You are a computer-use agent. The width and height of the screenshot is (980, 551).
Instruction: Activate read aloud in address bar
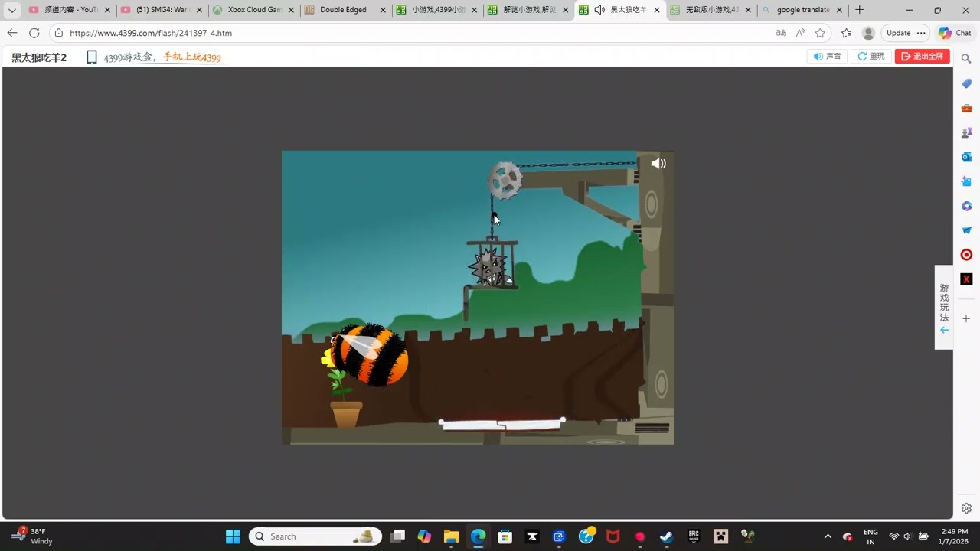tap(801, 33)
